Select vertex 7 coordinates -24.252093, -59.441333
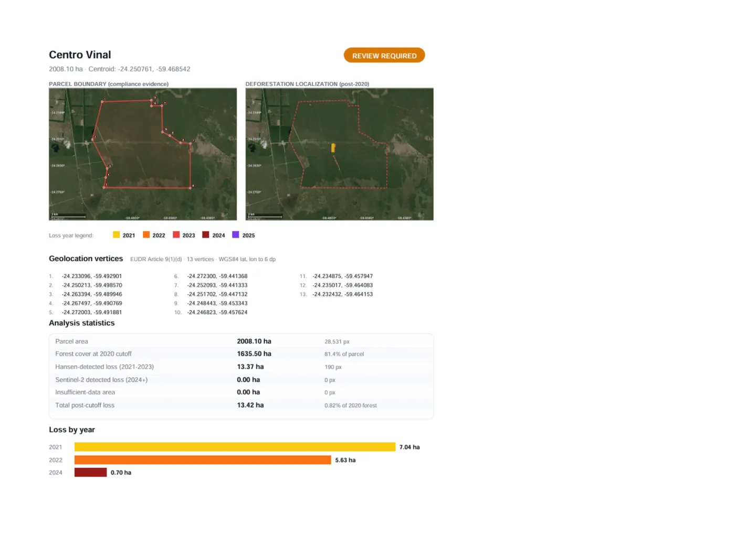 pyautogui.click(x=217, y=285)
